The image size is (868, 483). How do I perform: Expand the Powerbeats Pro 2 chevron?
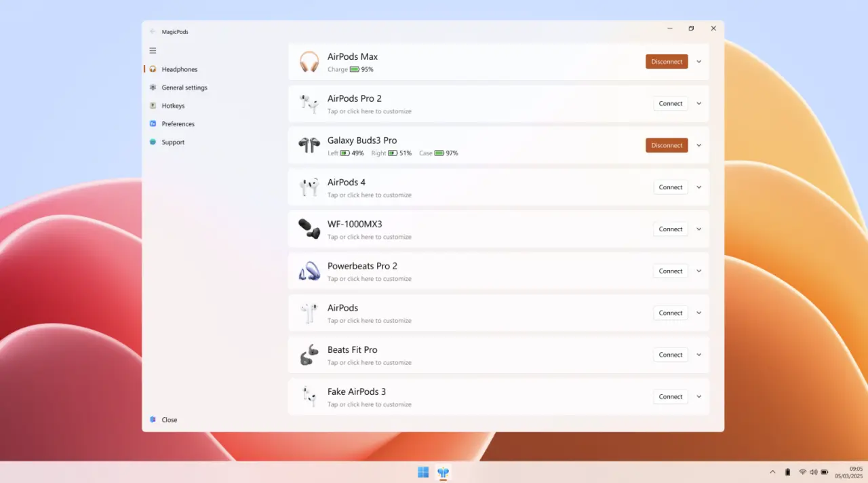point(699,271)
